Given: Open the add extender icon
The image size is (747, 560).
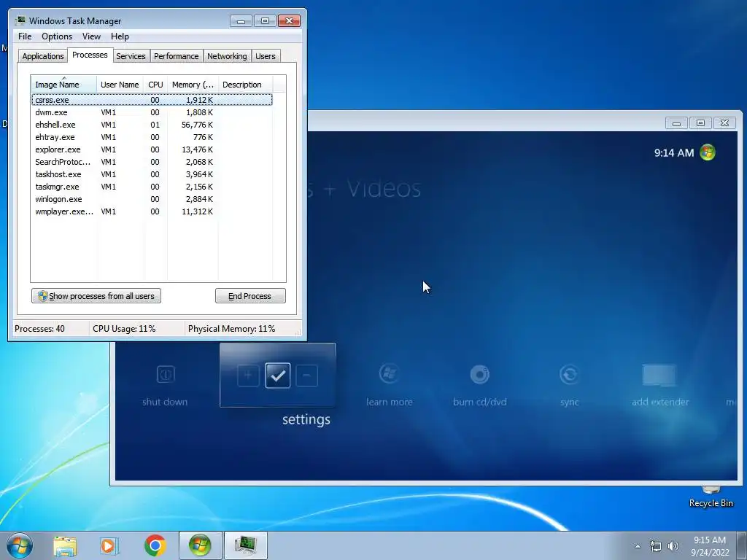Looking at the screenshot, I should pyautogui.click(x=659, y=374).
